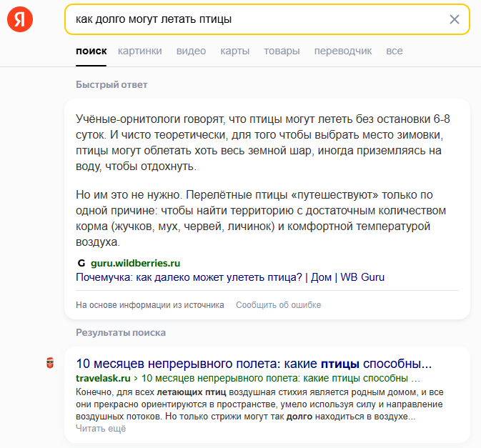Click the «Быстрый ответ» heading
Image resolution: width=481 pixels, height=448 pixels.
click(x=111, y=84)
